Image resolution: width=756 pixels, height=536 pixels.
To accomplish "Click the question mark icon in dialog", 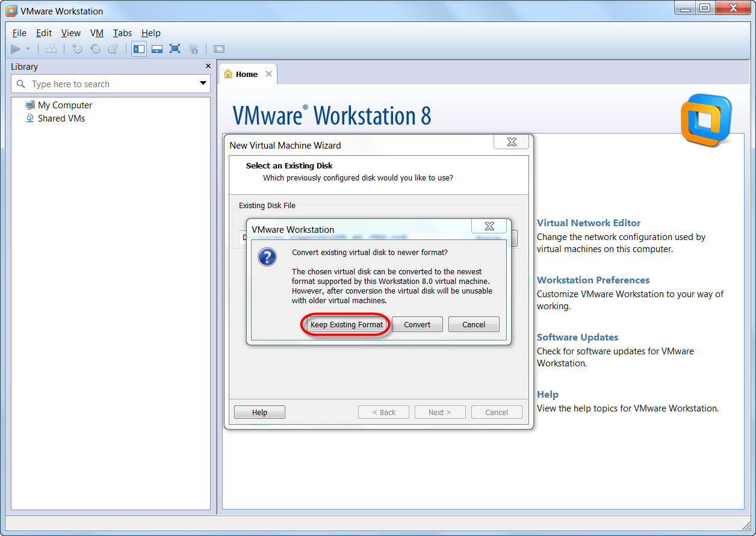I will [x=267, y=257].
